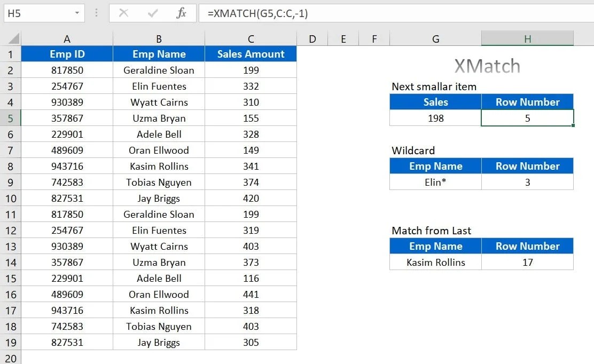Click Emp ID 742583 in row 9
This screenshot has height=364, width=594.
pos(67,183)
